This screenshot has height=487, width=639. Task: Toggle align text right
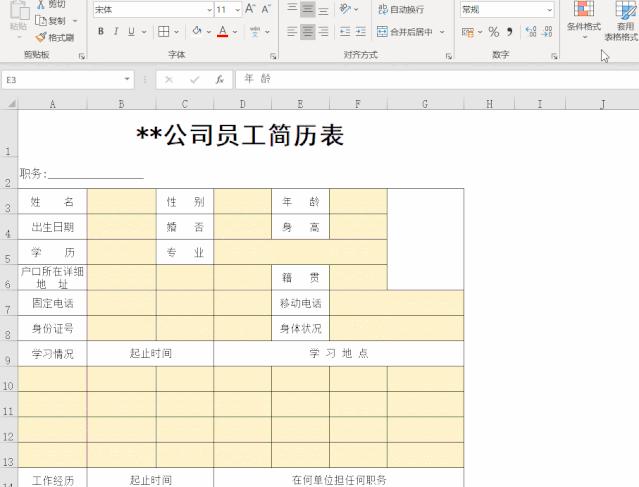323,31
